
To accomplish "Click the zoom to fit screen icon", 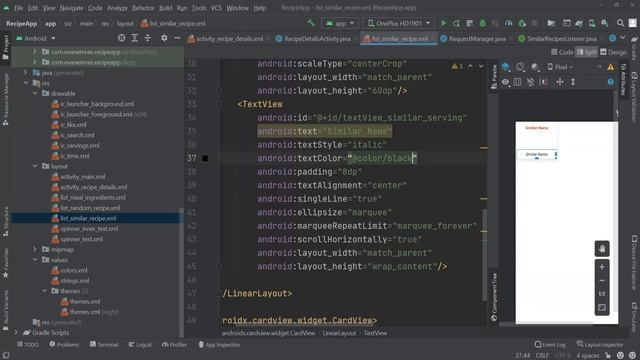I will pos(602,308).
